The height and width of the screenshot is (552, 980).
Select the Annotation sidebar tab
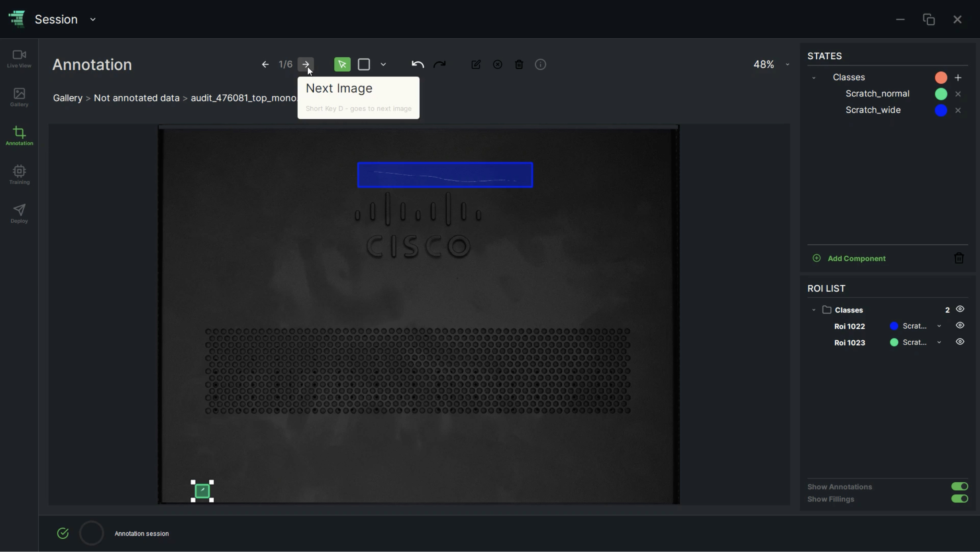(x=19, y=136)
